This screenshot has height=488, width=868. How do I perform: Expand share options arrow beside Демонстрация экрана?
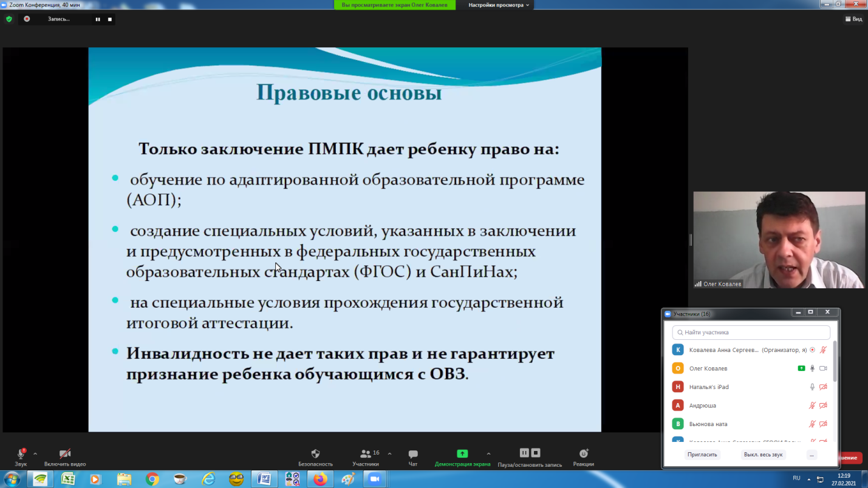488,453
